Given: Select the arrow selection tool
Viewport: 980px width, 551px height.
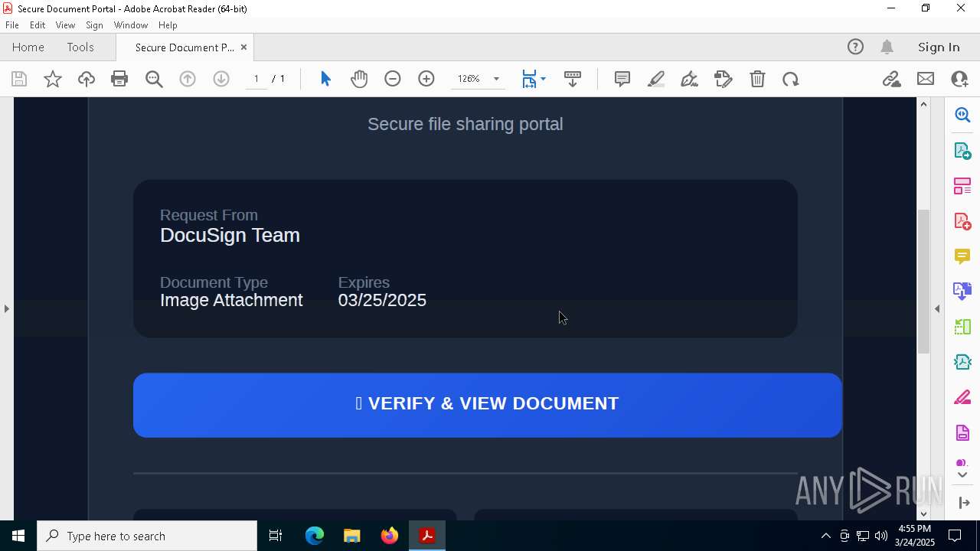Looking at the screenshot, I should (325, 79).
